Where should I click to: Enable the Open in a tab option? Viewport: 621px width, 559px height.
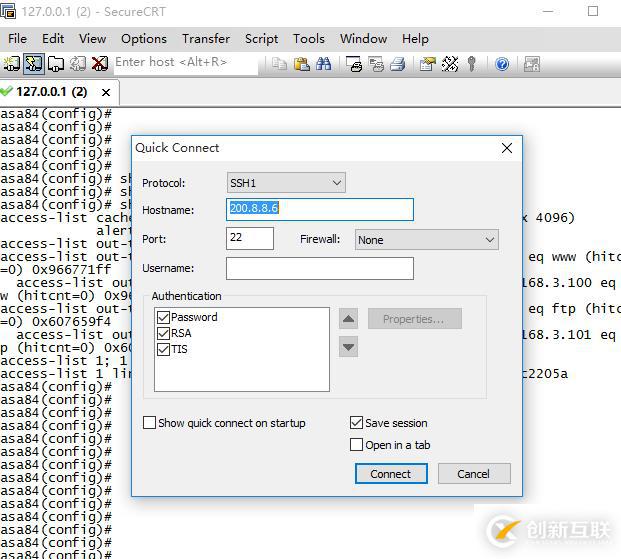tap(357, 445)
